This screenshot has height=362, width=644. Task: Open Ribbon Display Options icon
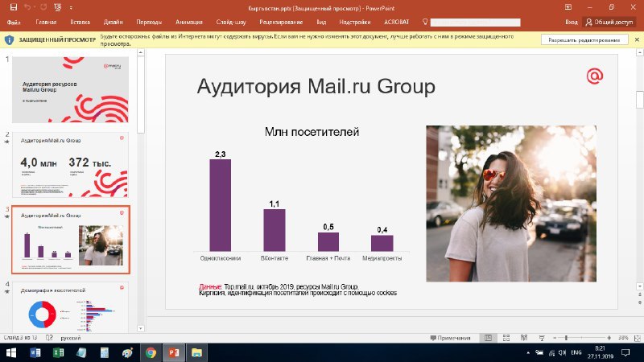click(x=568, y=7)
